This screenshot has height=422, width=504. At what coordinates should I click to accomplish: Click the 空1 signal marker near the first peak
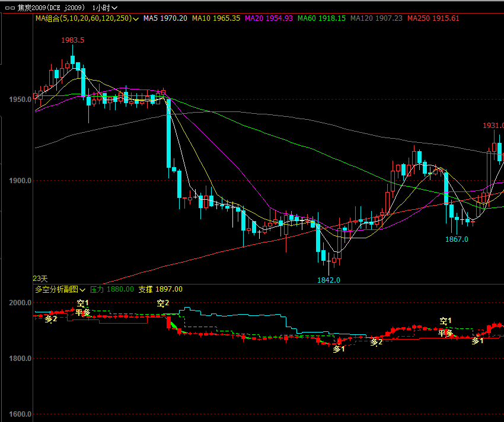[x=82, y=303]
